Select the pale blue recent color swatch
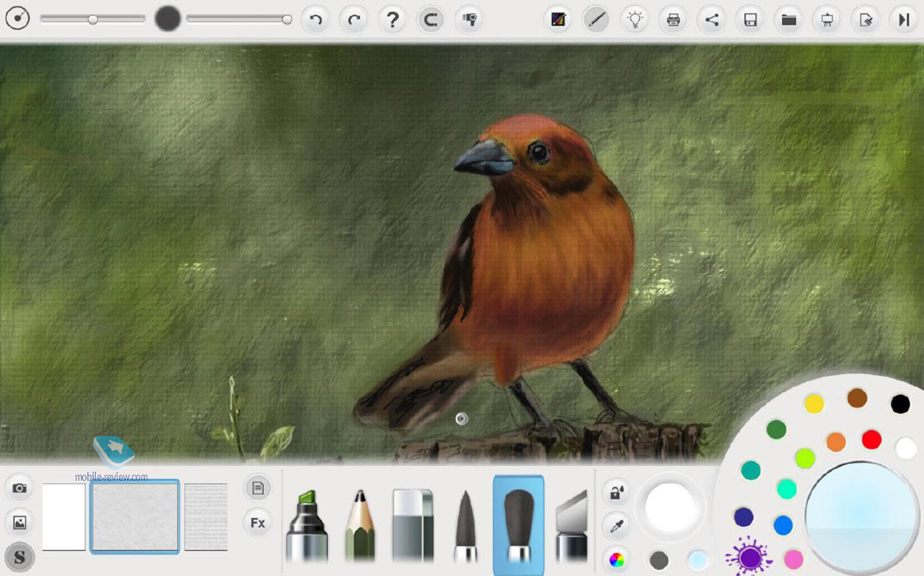 (698, 560)
